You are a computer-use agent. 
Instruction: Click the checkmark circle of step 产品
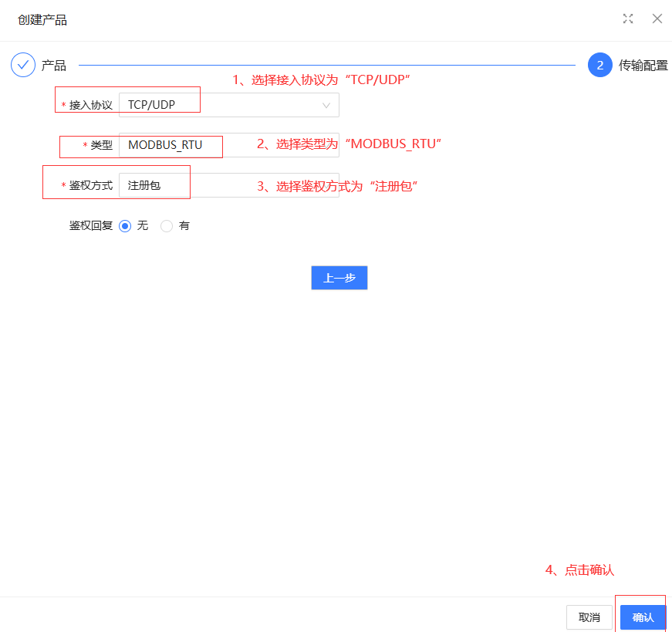click(23, 66)
